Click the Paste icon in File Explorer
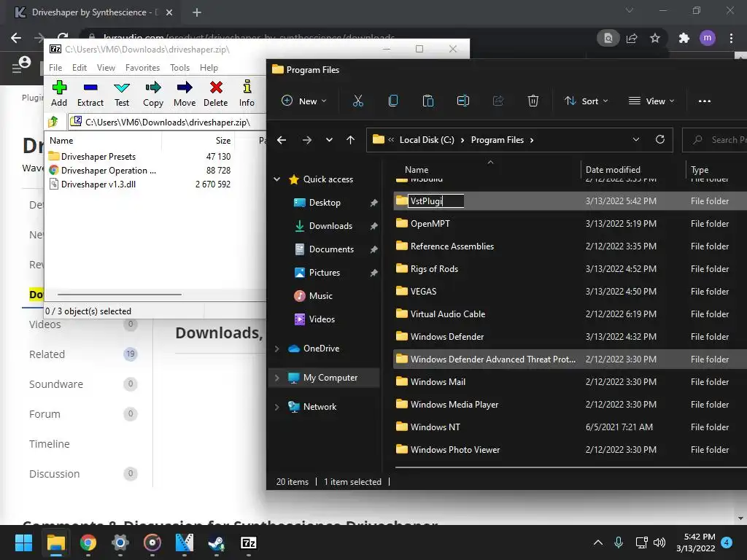Viewport: 747px width, 560px height. pos(427,101)
